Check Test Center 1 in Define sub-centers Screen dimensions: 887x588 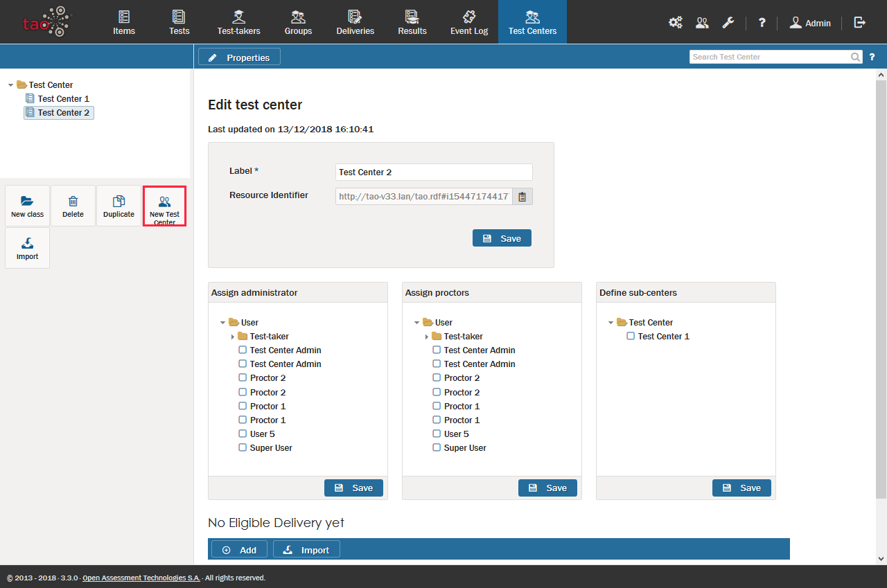(x=631, y=337)
